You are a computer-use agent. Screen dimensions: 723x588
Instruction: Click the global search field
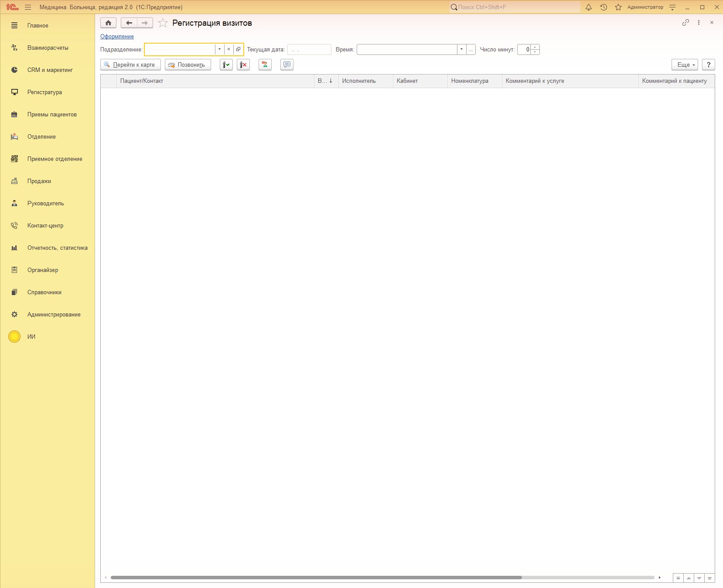tap(515, 7)
